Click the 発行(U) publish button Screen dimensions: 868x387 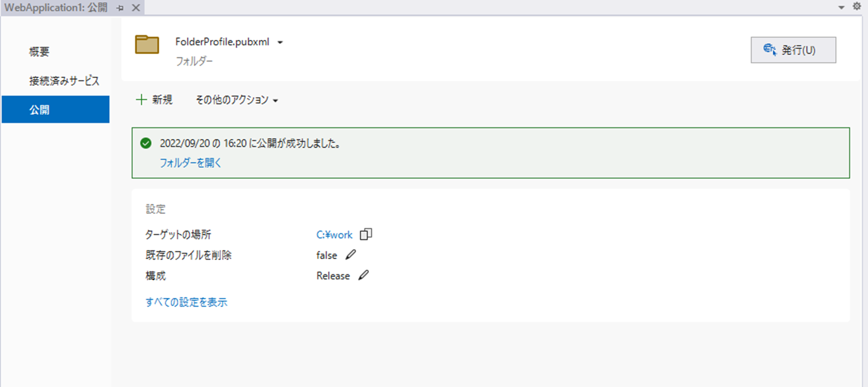point(793,50)
